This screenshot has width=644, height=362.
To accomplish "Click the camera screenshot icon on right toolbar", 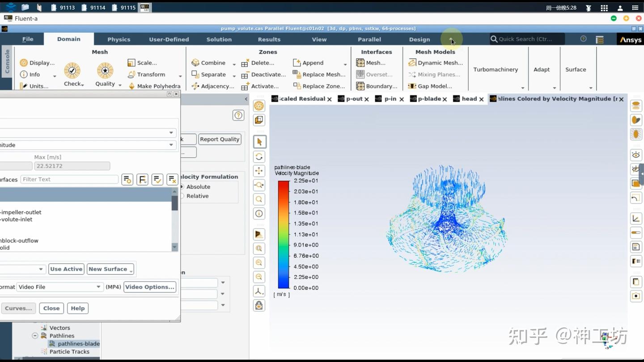I will pos(636,296).
